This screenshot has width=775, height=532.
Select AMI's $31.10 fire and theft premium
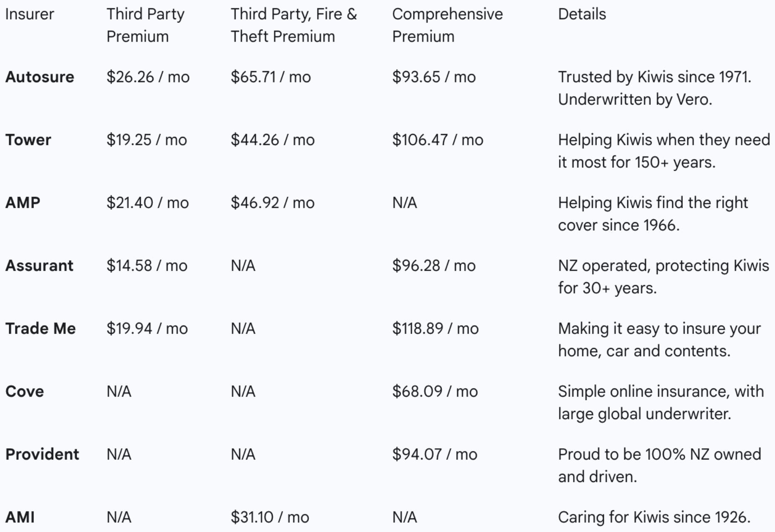[270, 517]
